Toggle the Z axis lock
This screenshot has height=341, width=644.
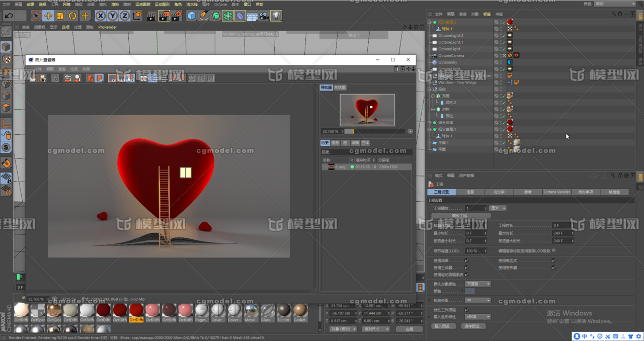point(125,16)
